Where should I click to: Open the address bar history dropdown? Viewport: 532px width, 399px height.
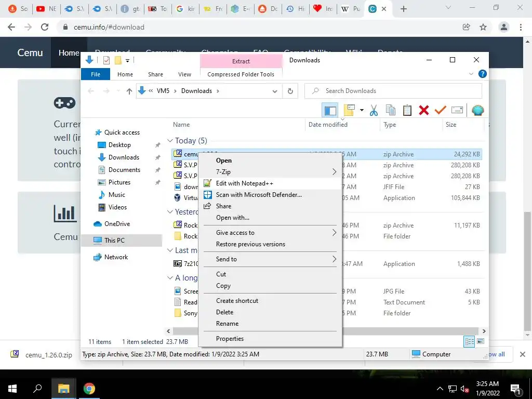point(275,91)
